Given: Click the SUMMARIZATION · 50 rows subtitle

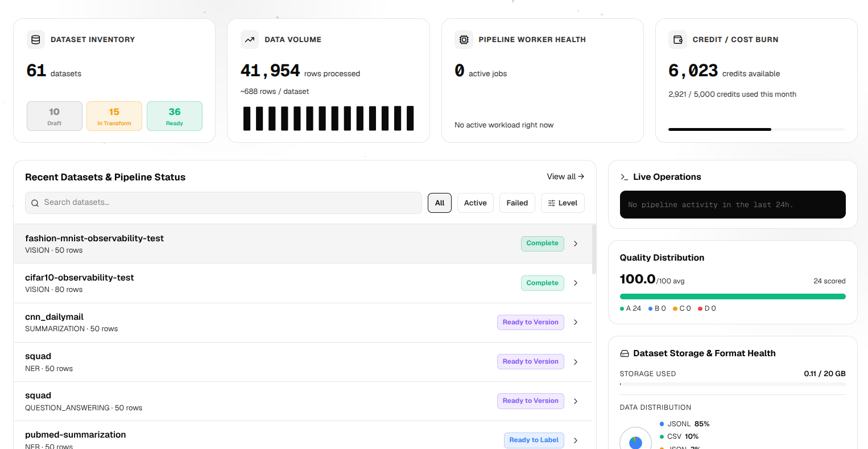Looking at the screenshot, I should pos(72,329).
